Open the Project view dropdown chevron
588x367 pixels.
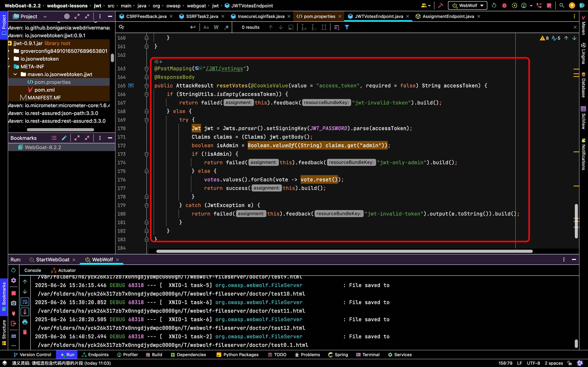[x=45, y=17]
